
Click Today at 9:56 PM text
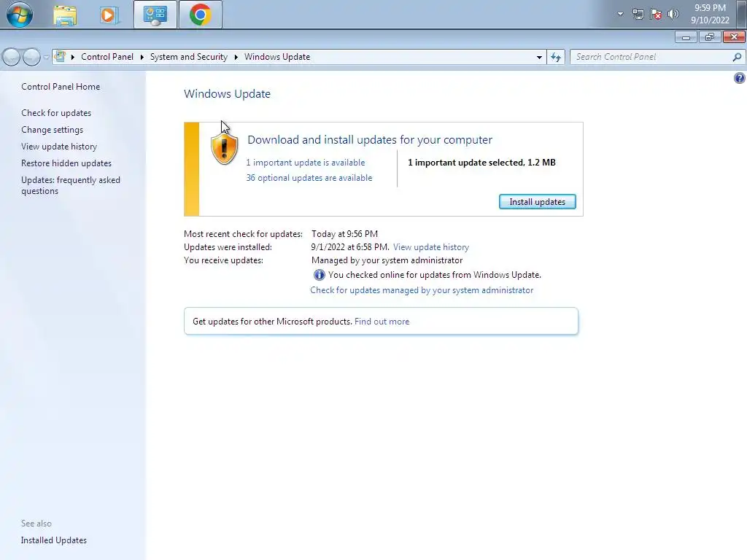[x=344, y=234]
